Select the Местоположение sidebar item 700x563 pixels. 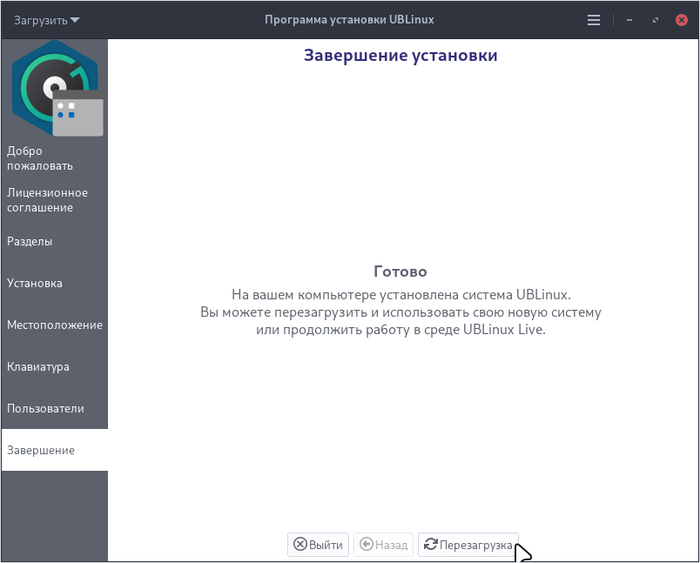pyautogui.click(x=54, y=325)
